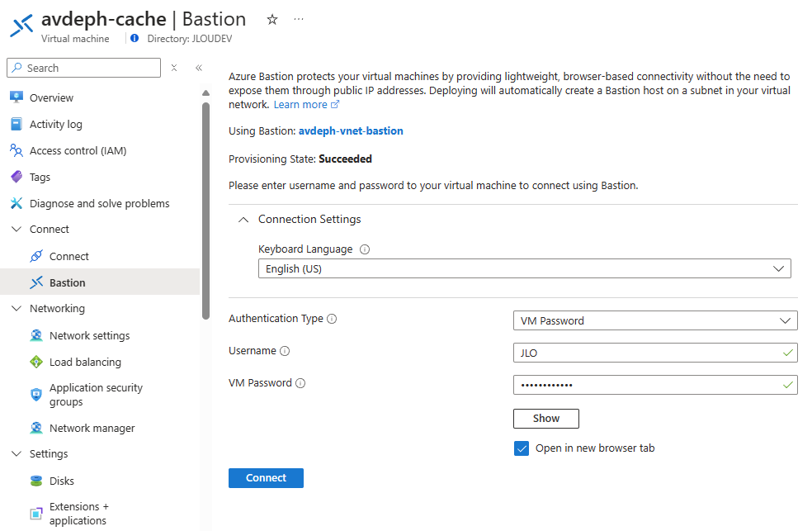Click the Username info icon

pyautogui.click(x=285, y=351)
